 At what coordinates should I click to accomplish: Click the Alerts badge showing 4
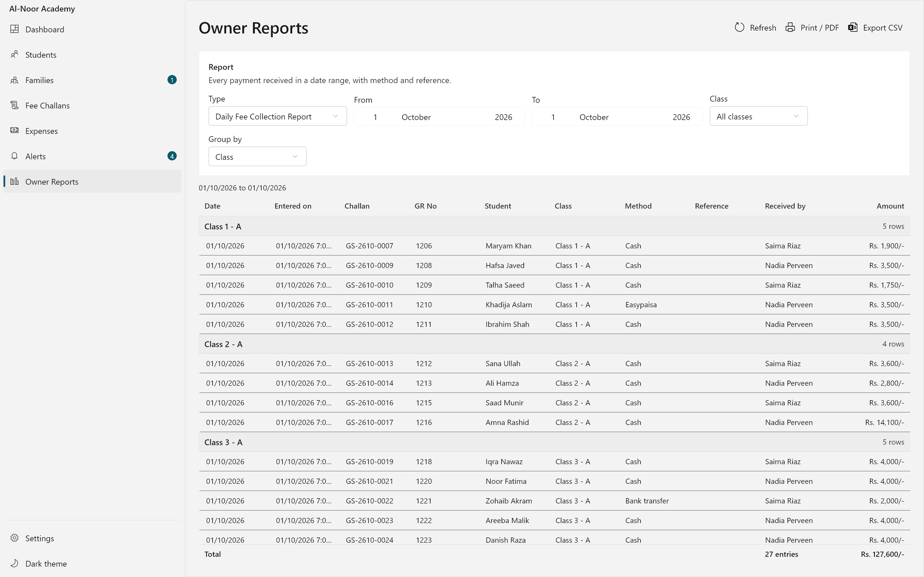tap(172, 156)
